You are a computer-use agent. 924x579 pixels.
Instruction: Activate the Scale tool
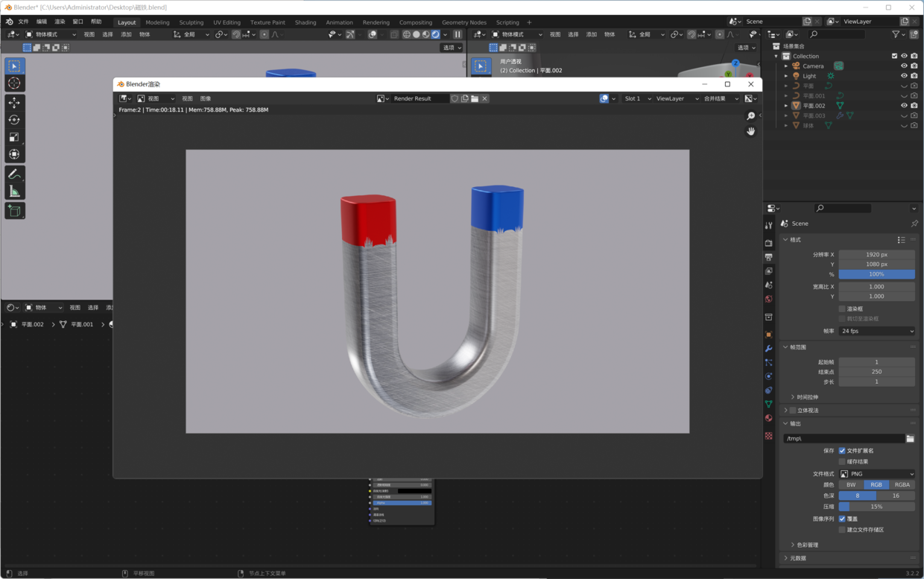click(x=14, y=136)
